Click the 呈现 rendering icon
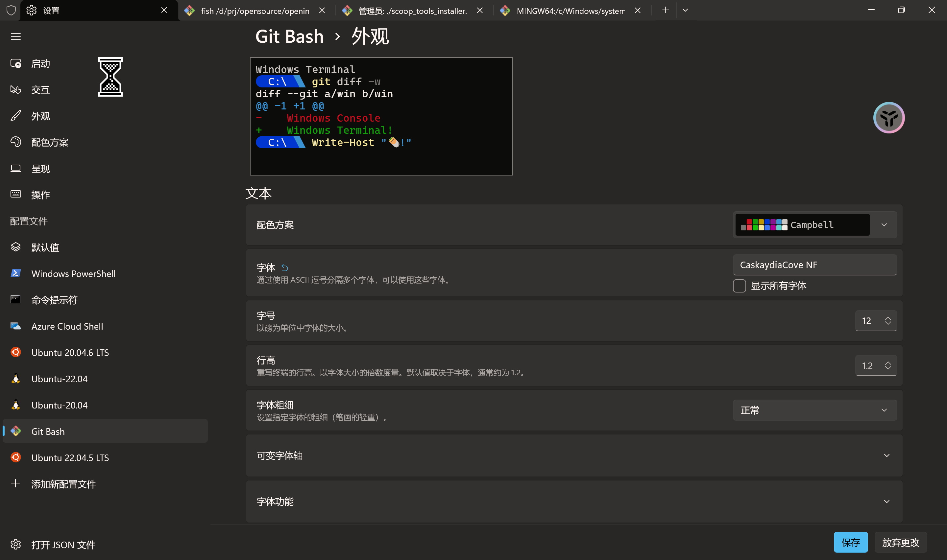The height and width of the screenshot is (560, 947). 15,168
